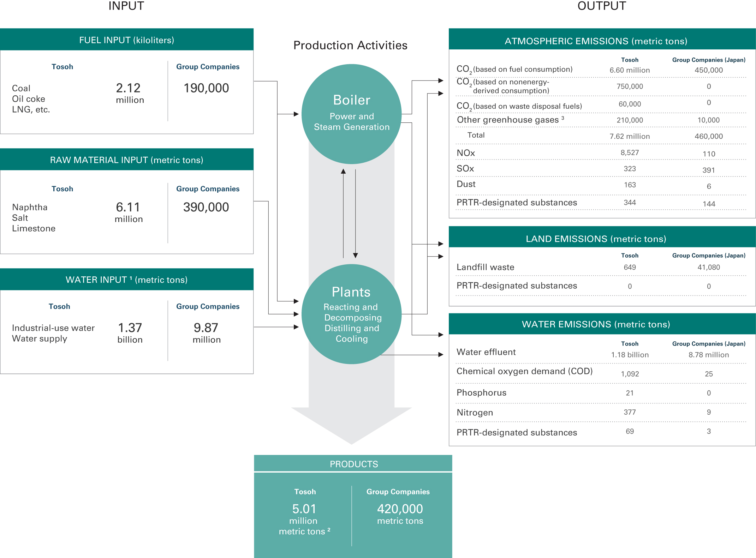Click the WATER INPUT (metric tons) header
Image resolution: width=756 pixels, height=558 pixels.
(x=127, y=280)
